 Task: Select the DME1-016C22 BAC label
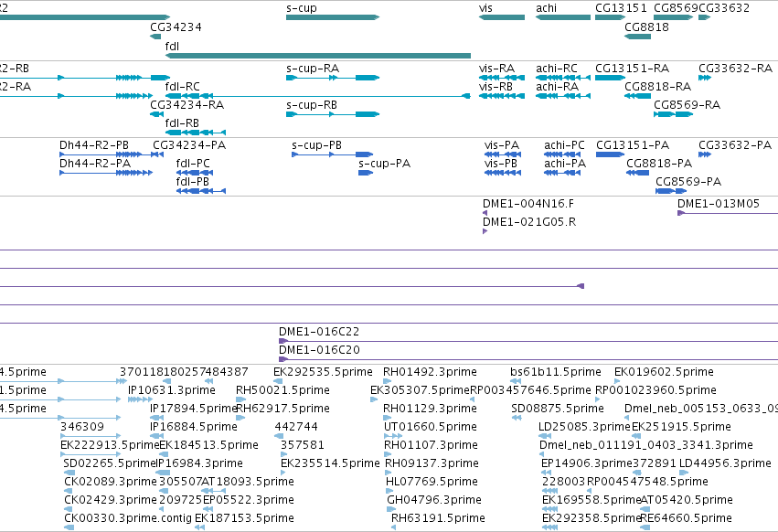coord(318,332)
